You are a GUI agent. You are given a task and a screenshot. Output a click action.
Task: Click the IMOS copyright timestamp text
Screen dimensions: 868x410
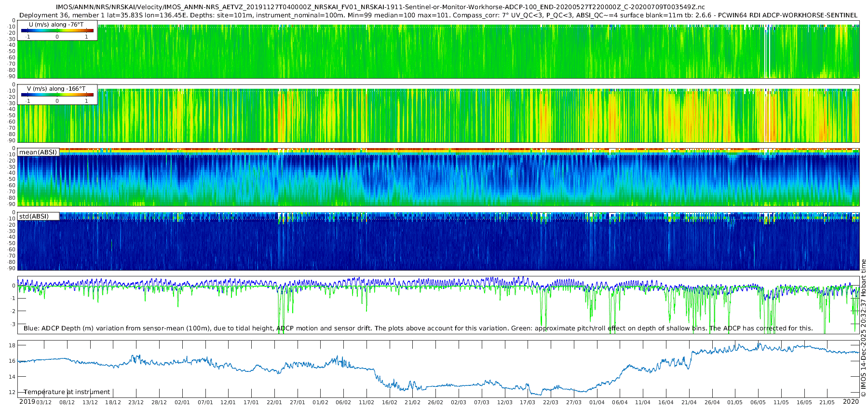click(863, 328)
